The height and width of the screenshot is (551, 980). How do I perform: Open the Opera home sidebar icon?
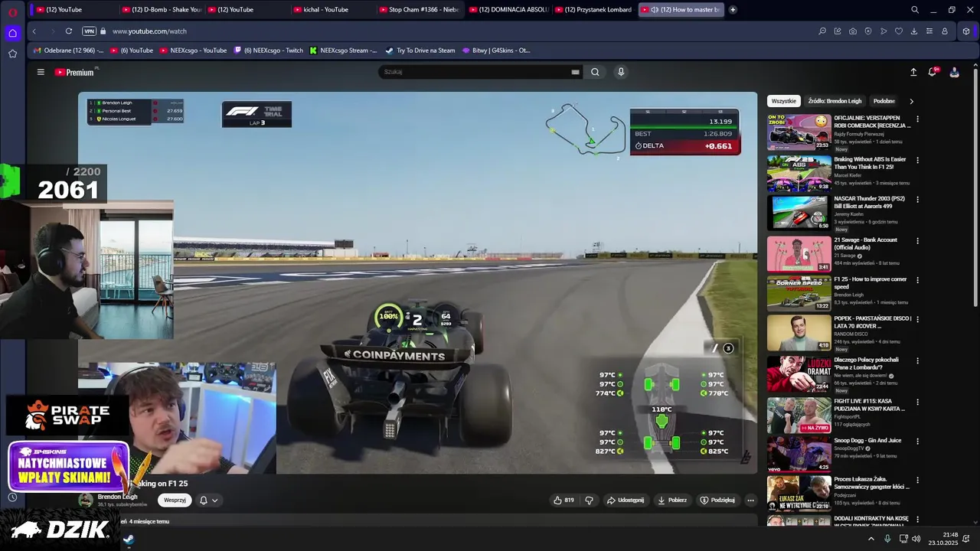12,33
